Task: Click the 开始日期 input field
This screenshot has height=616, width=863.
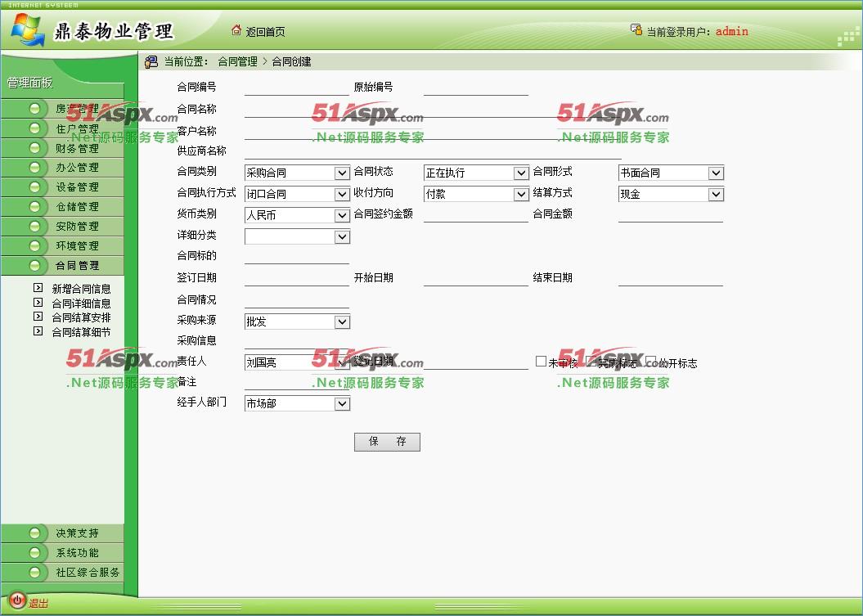Action: [476, 278]
